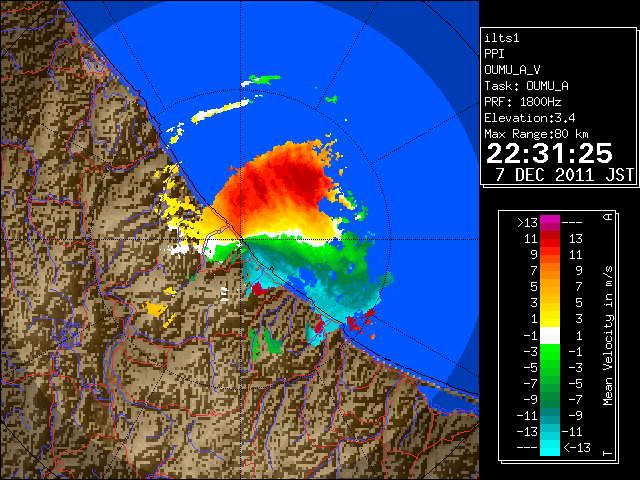Image resolution: width=640 pixels, height=480 pixels.
Task: Click the date '7 DEC 2011 JST'
Action: click(564, 175)
